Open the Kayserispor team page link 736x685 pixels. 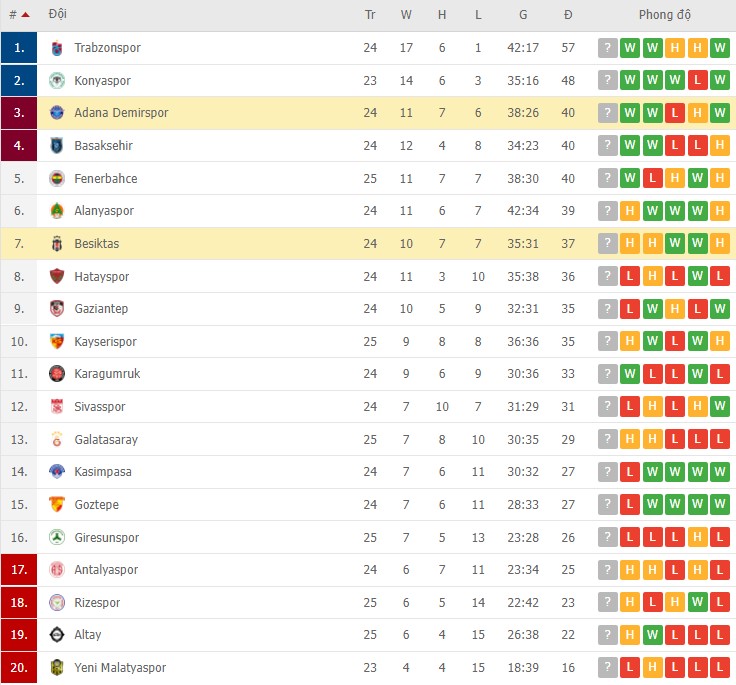[x=105, y=342]
